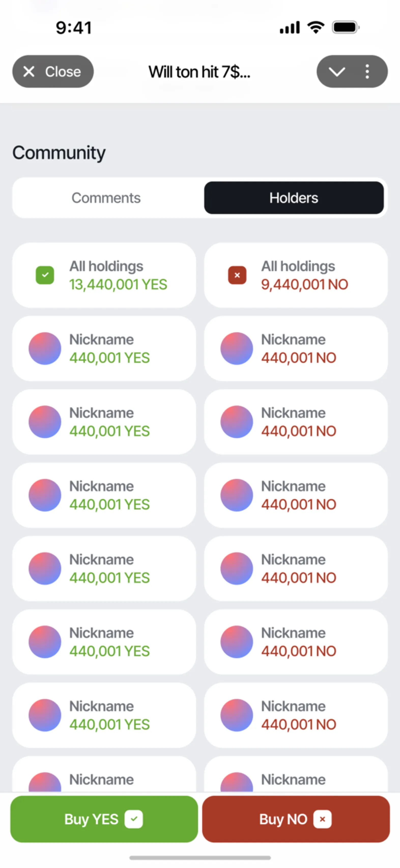This screenshot has height=868, width=400.
Task: Select the Holders tab
Action: coord(294,198)
